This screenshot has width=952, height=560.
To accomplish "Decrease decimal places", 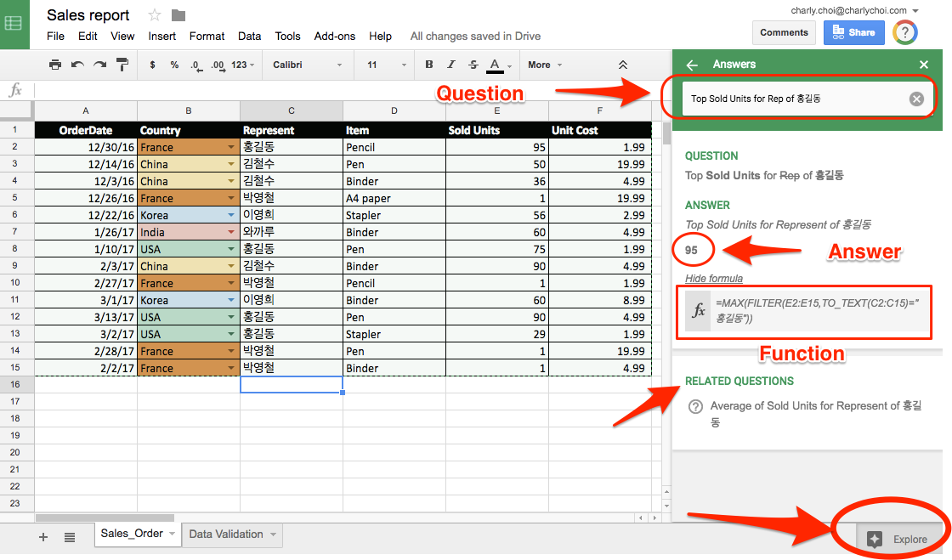I will tap(196, 65).
